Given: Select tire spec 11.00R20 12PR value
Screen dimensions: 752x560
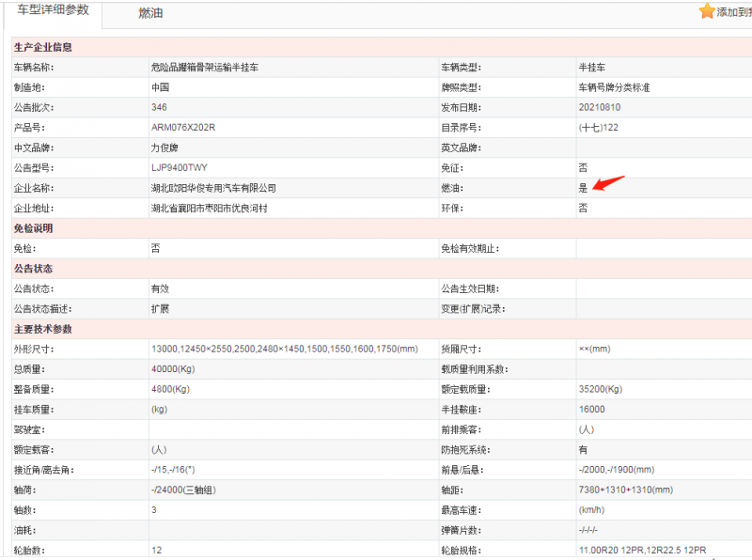Looking at the screenshot, I should pyautogui.click(x=611, y=551).
